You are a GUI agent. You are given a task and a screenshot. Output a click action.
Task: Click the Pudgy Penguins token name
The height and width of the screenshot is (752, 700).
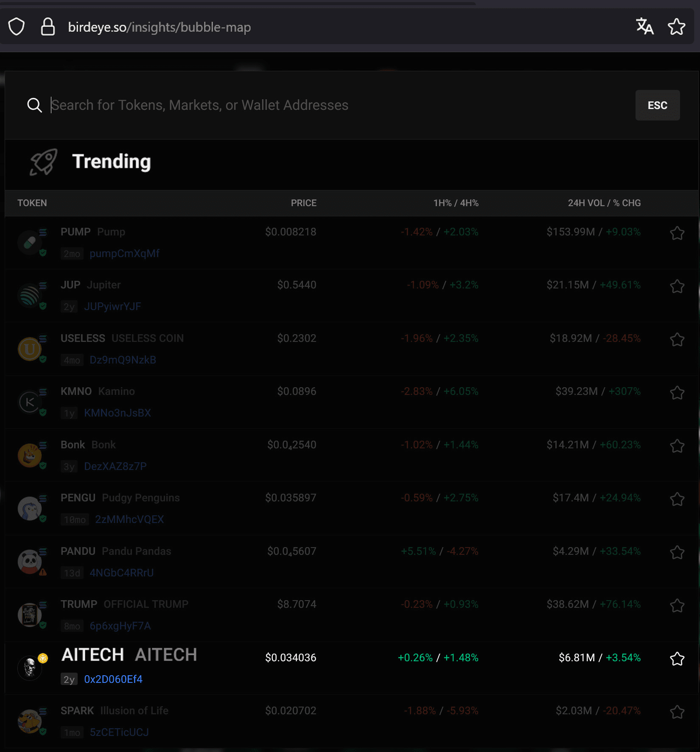pos(141,498)
